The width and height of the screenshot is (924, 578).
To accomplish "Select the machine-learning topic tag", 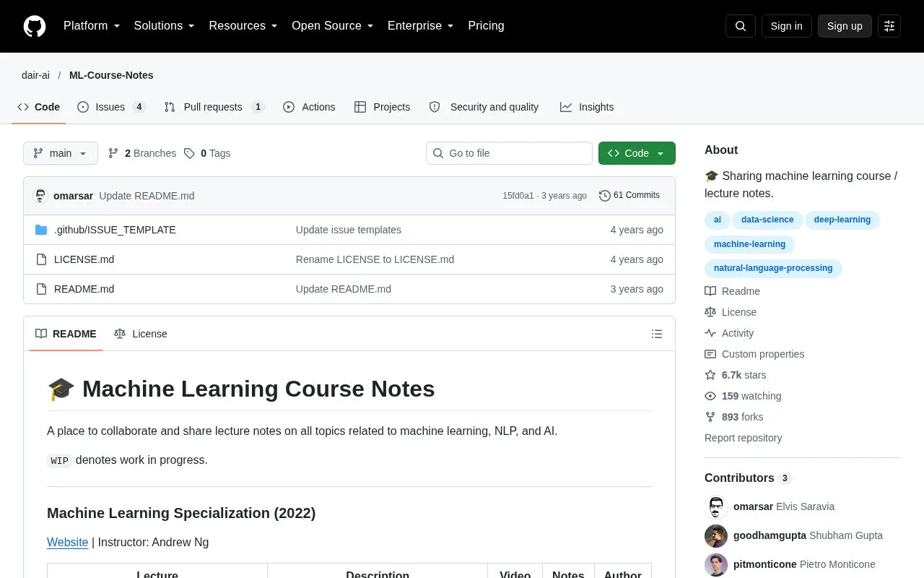I will point(749,244).
